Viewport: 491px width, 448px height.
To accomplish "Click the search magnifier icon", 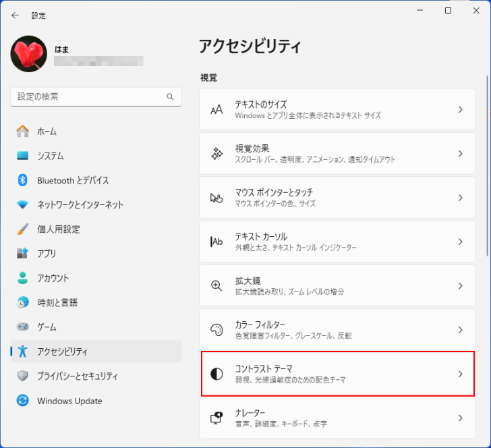I will click(x=170, y=96).
